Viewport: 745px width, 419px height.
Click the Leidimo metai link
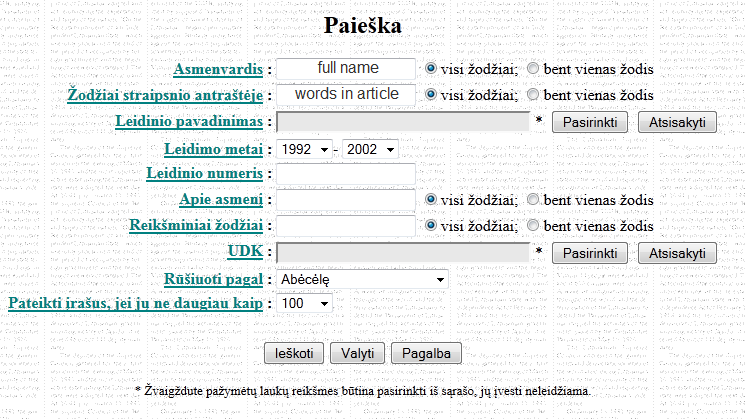coord(214,150)
